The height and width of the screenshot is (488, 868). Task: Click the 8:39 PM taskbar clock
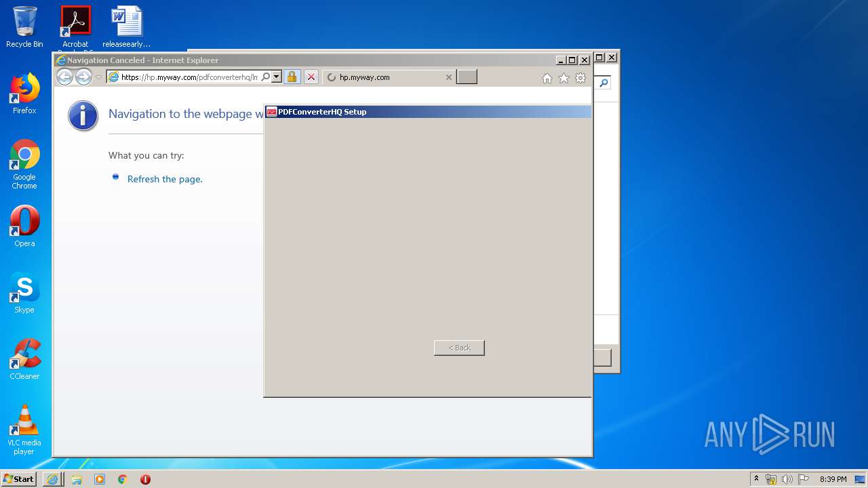pos(833,479)
